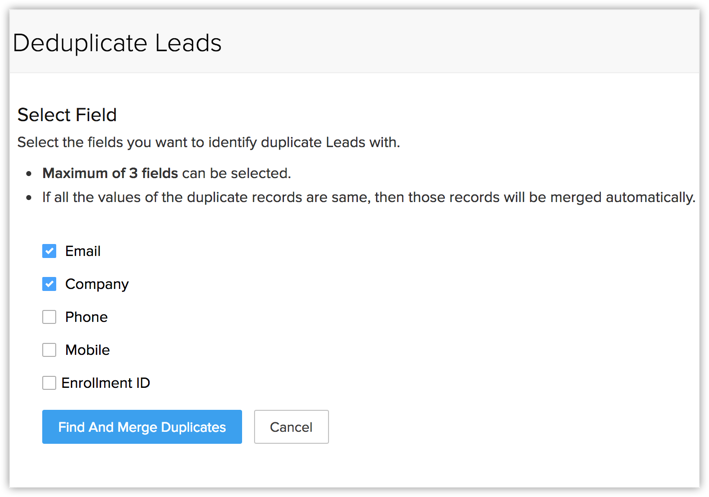The width and height of the screenshot is (709, 497).
Task: Cancel the deduplicate dialog
Action: coord(291,427)
